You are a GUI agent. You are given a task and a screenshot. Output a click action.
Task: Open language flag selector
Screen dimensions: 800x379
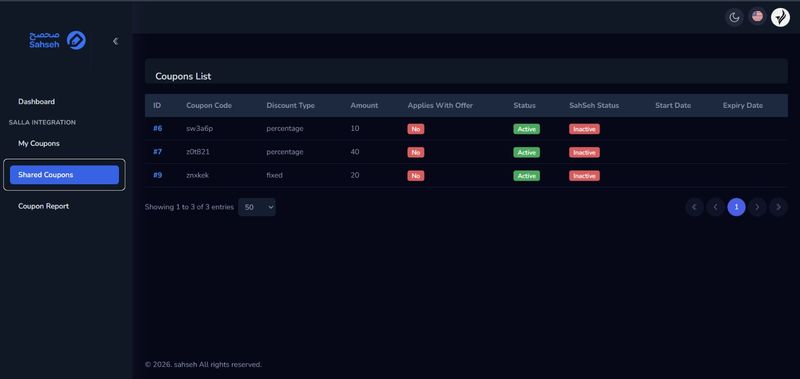tap(758, 17)
